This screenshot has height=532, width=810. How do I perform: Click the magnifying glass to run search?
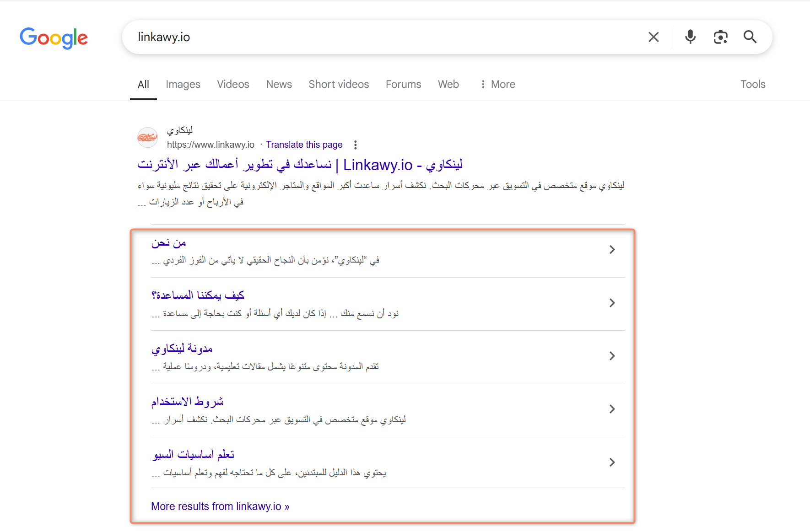(750, 37)
